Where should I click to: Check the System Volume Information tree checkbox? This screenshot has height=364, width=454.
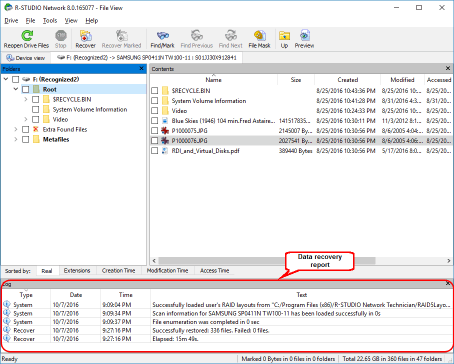(35, 109)
